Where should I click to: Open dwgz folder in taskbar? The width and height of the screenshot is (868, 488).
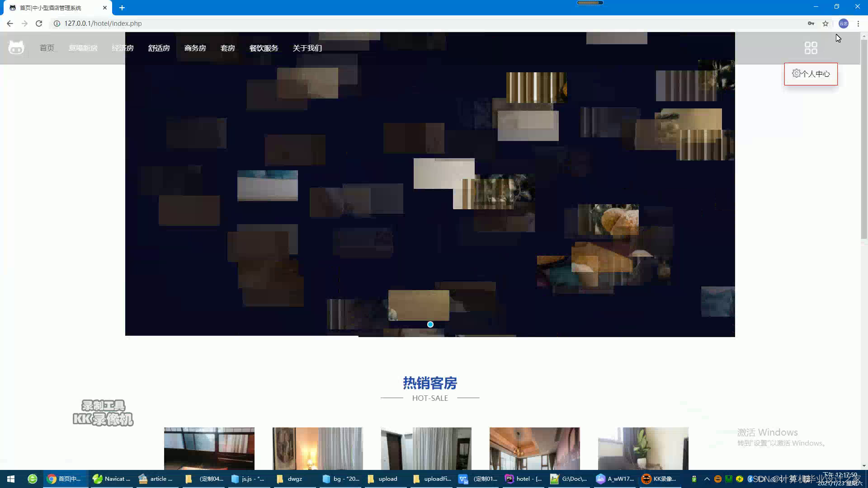[x=294, y=479]
